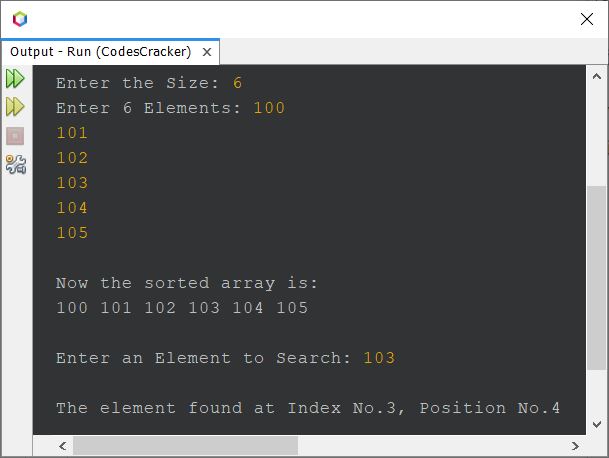
Task: Click the Stop build/run button
Action: pyautogui.click(x=15, y=136)
